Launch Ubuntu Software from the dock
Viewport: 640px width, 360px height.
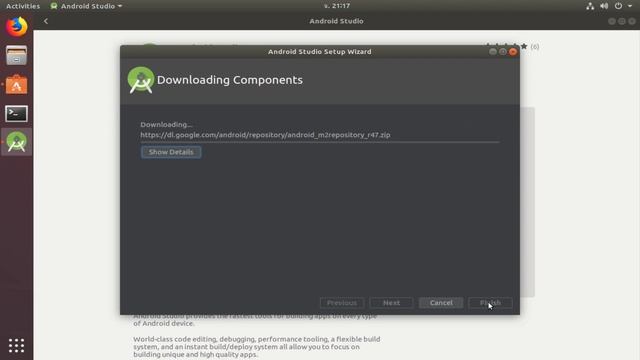[x=16, y=85]
